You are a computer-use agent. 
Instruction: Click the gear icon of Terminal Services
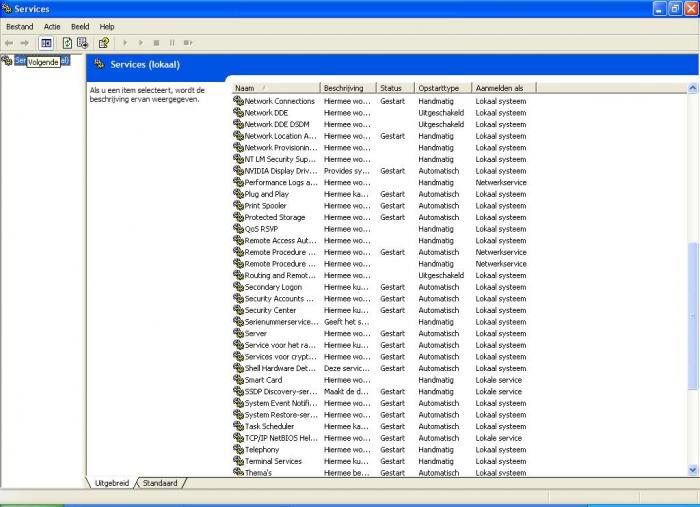click(238, 461)
